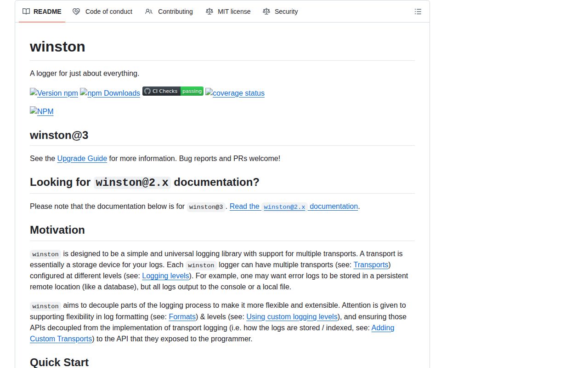The image size is (588, 368).
Task: Click the people icon beside Contributing
Action: tap(149, 11)
